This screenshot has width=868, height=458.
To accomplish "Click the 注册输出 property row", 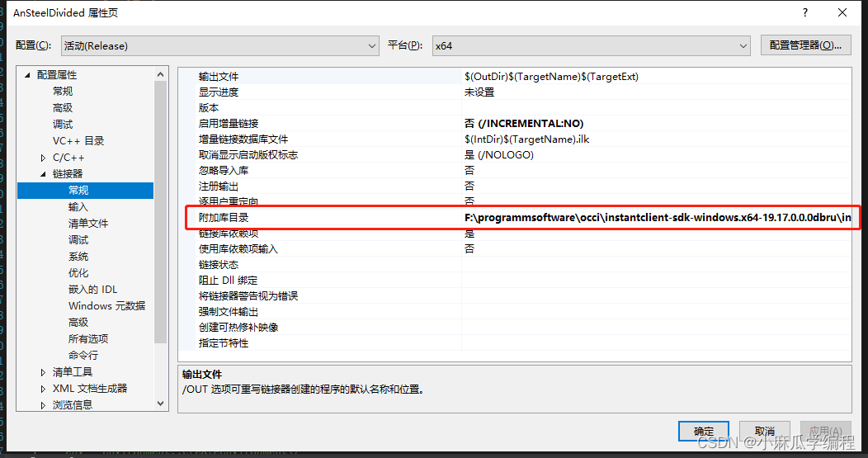I will click(x=514, y=186).
